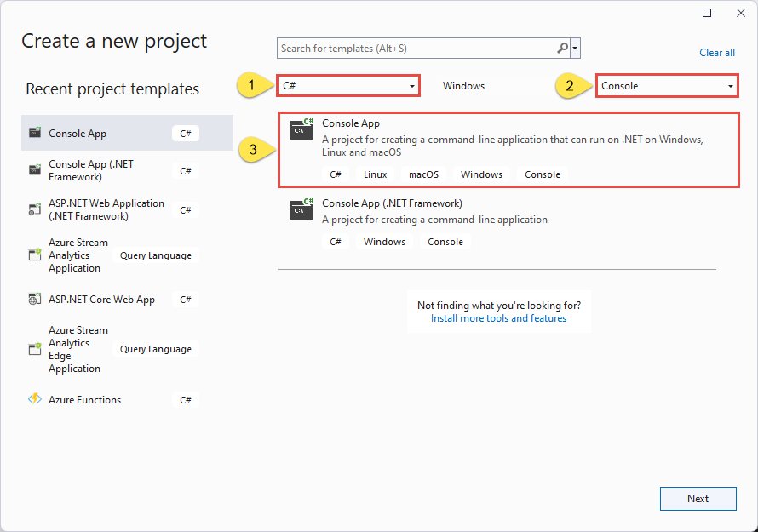Click the Azure Stream Analytics Edge Application icon

click(35, 348)
